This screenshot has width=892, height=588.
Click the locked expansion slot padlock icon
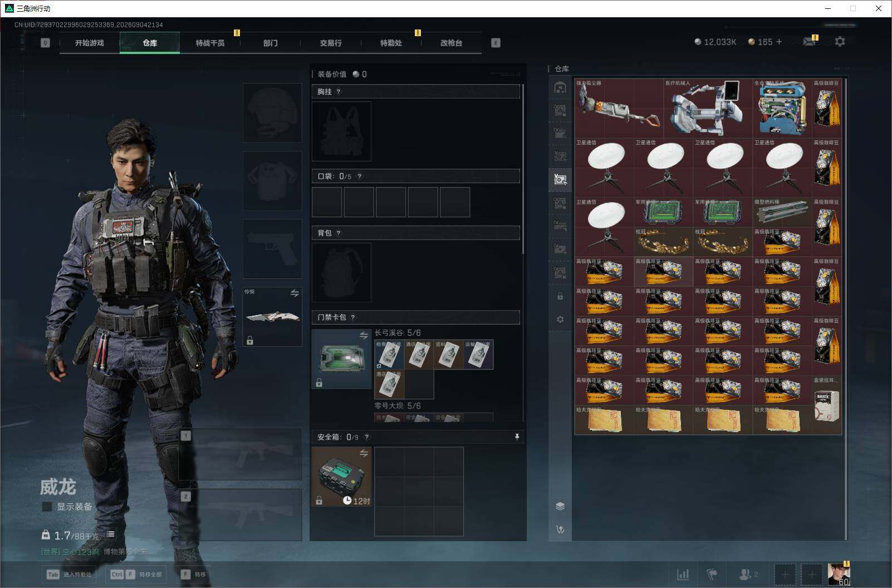click(560, 296)
